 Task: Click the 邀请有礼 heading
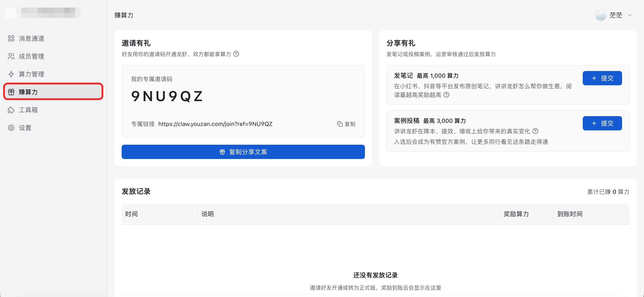(136, 43)
